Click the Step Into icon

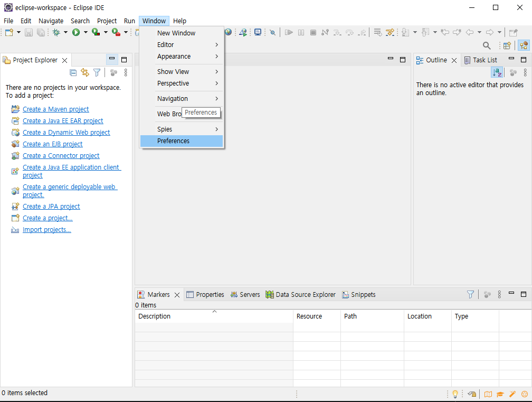[337, 32]
